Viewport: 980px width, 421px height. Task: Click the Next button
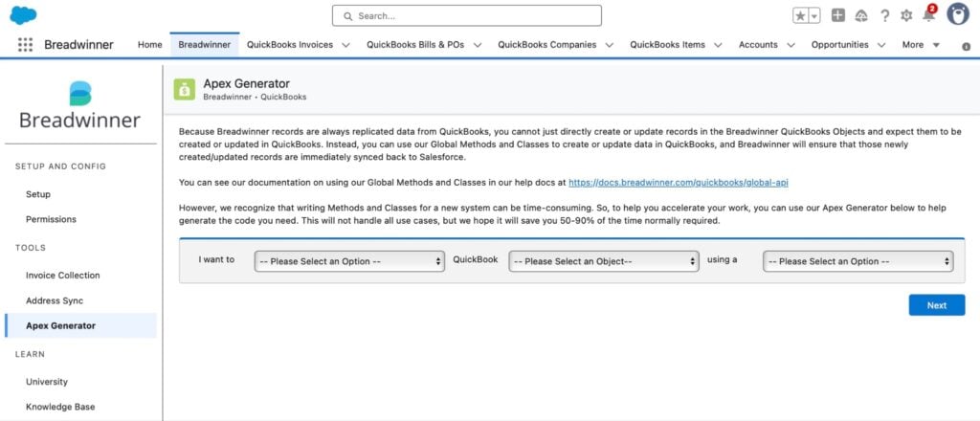pyautogui.click(x=936, y=305)
